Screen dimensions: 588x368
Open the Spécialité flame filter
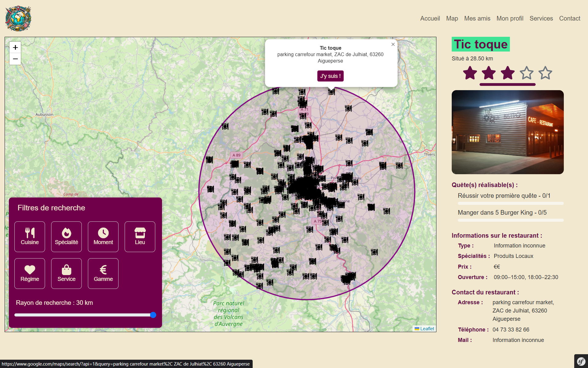[x=66, y=237]
